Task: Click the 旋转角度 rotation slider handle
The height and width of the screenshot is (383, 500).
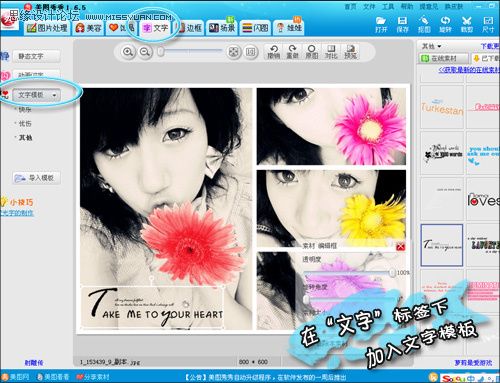Action: [306, 299]
